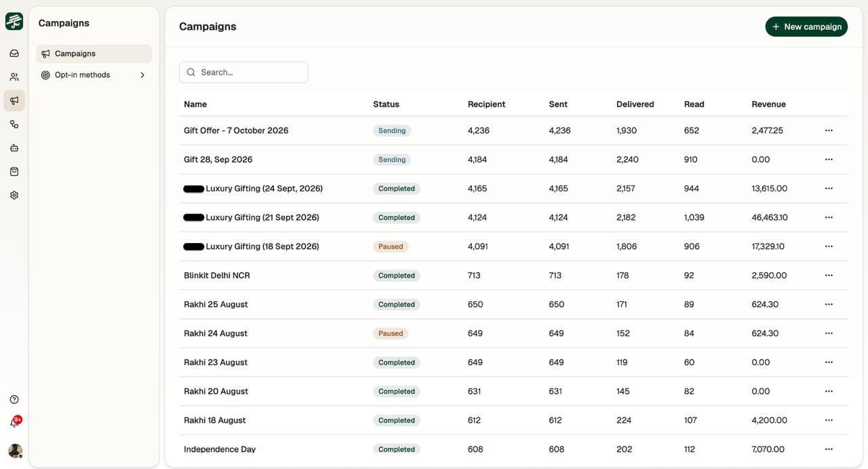Open the Blinkit Delhi NCR campaign

point(217,276)
